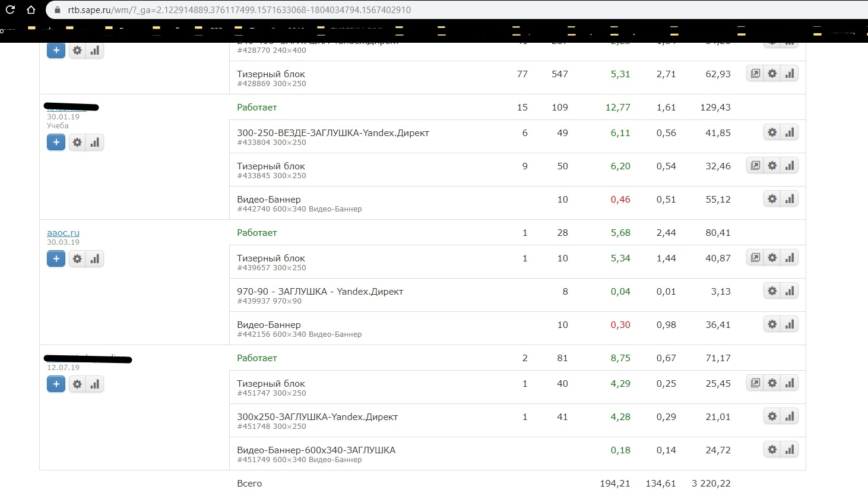Open settings gear for block #433804
This screenshot has width=868, height=502.
coord(772,132)
